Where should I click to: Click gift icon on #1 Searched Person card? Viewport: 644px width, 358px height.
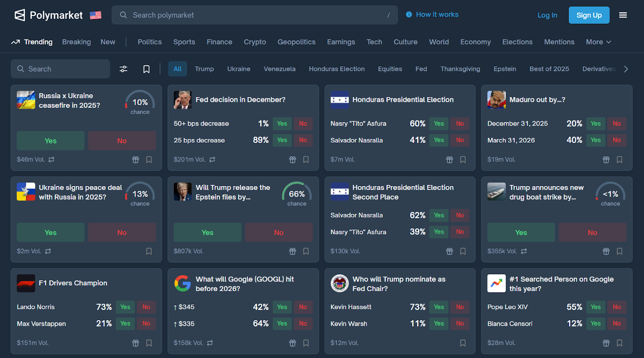606,343
